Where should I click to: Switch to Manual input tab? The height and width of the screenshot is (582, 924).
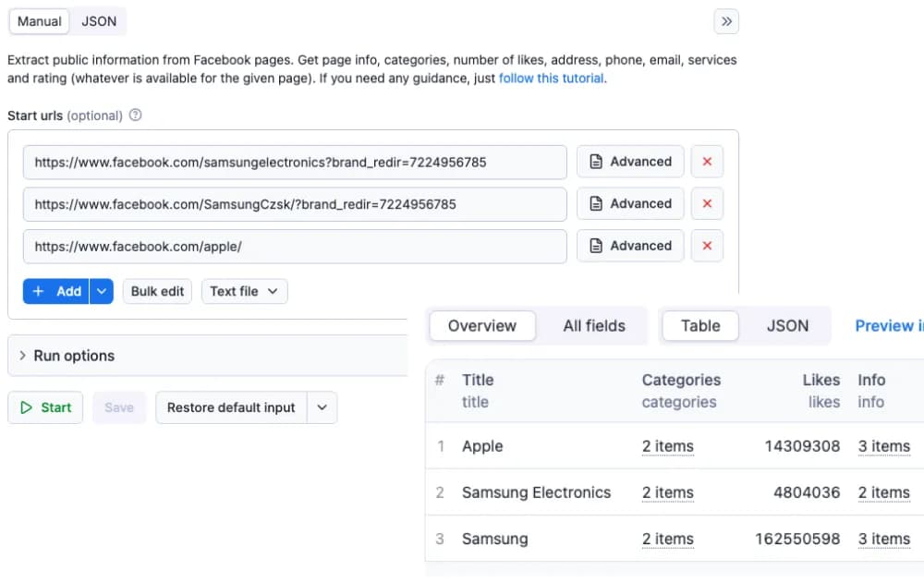[40, 22]
